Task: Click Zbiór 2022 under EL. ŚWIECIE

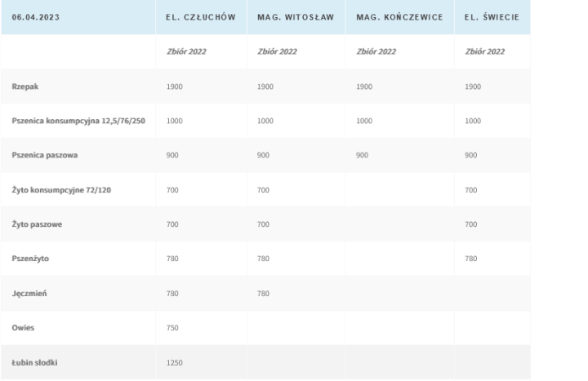Action: [484, 51]
